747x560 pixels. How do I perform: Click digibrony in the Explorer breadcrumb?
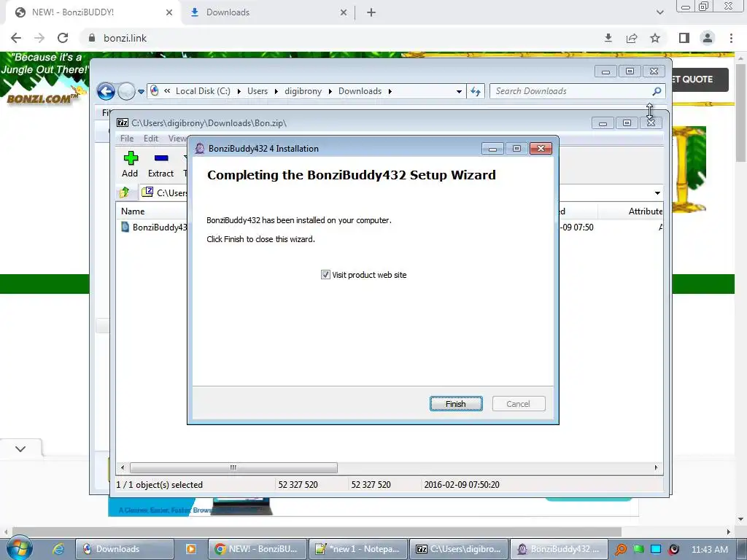(303, 91)
